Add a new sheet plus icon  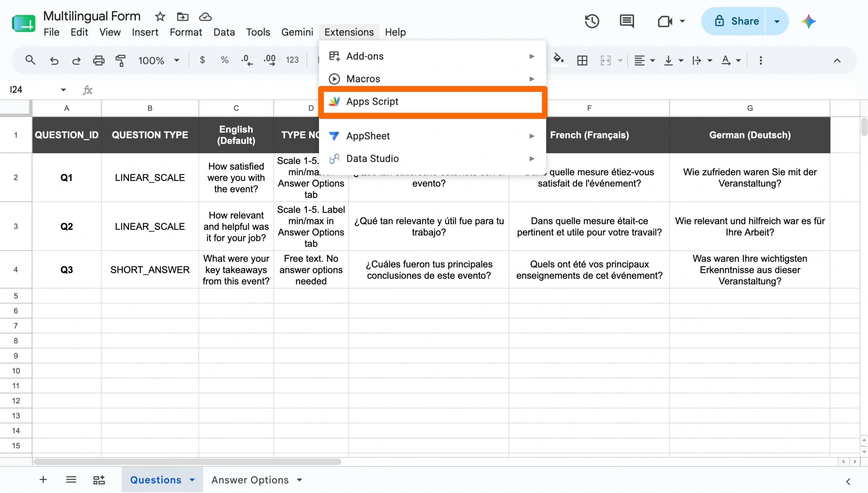click(43, 480)
